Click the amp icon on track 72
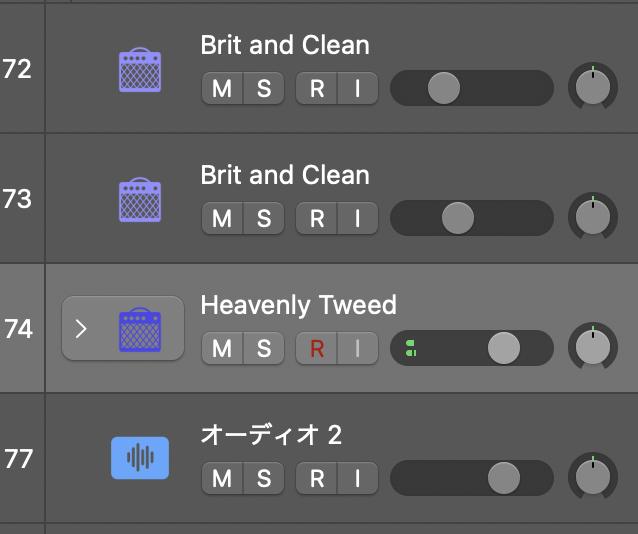638x534 pixels. 139,70
